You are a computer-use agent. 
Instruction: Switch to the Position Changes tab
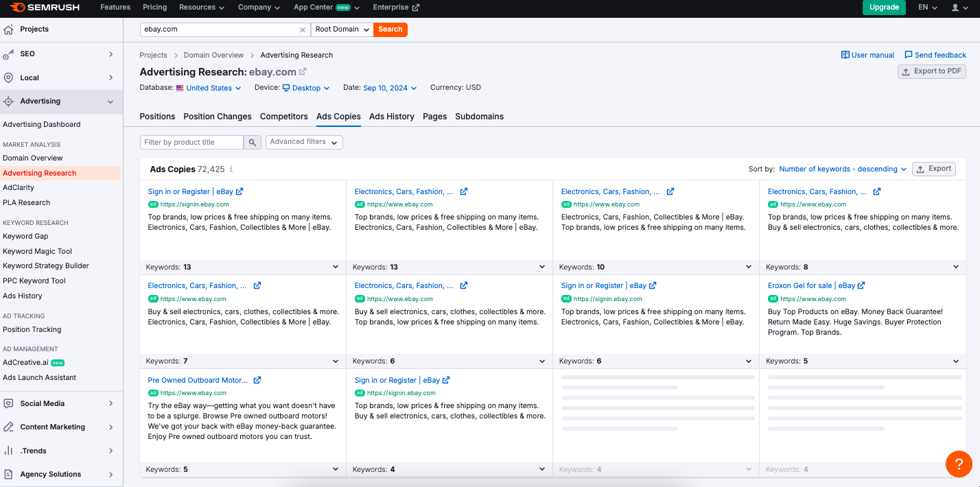point(218,117)
